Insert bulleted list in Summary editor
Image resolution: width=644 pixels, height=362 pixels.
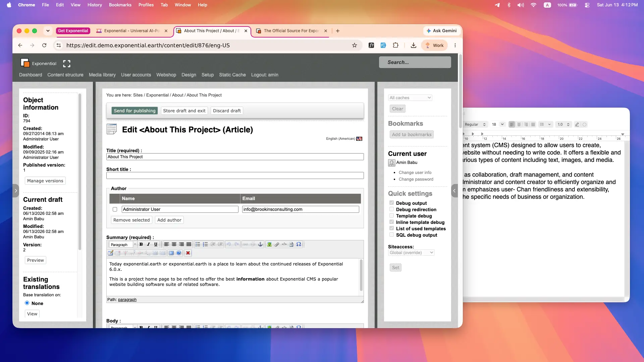pos(198,244)
